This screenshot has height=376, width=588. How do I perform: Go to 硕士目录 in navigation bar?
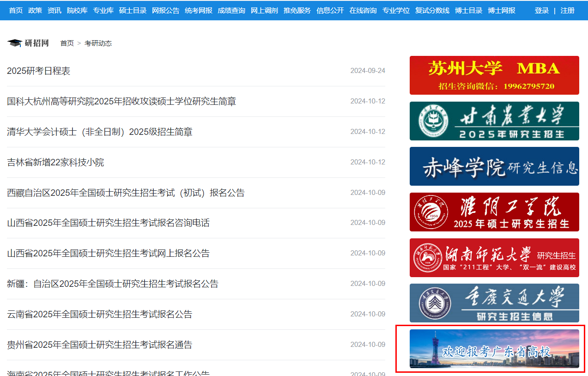click(133, 10)
